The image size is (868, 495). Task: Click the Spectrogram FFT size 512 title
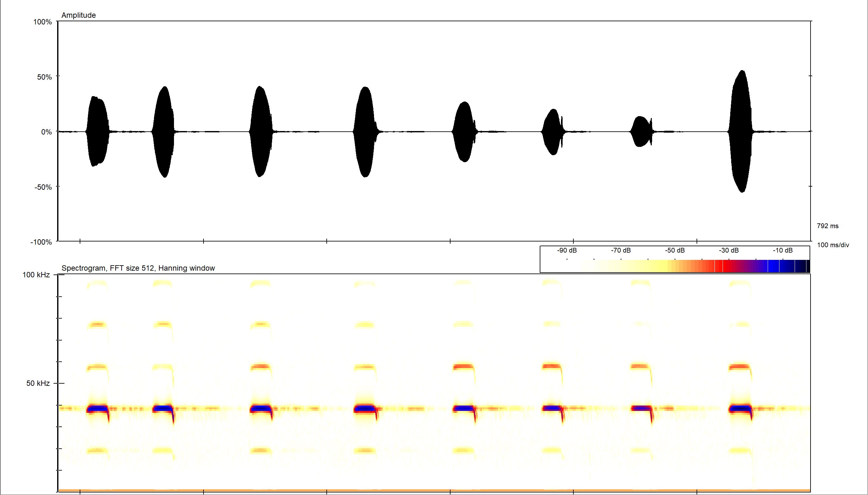[x=138, y=268]
